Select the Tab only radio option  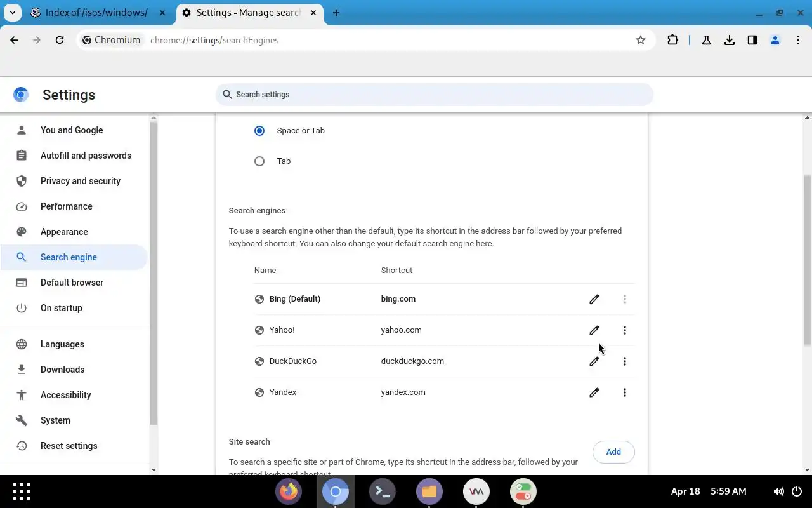tap(259, 161)
